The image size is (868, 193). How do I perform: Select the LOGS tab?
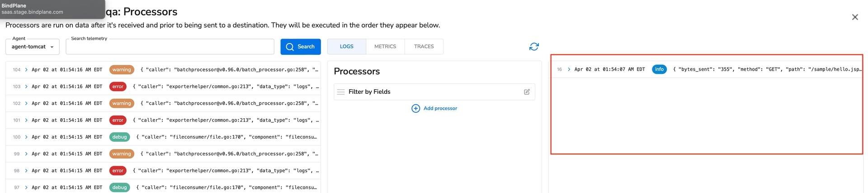[347, 47]
